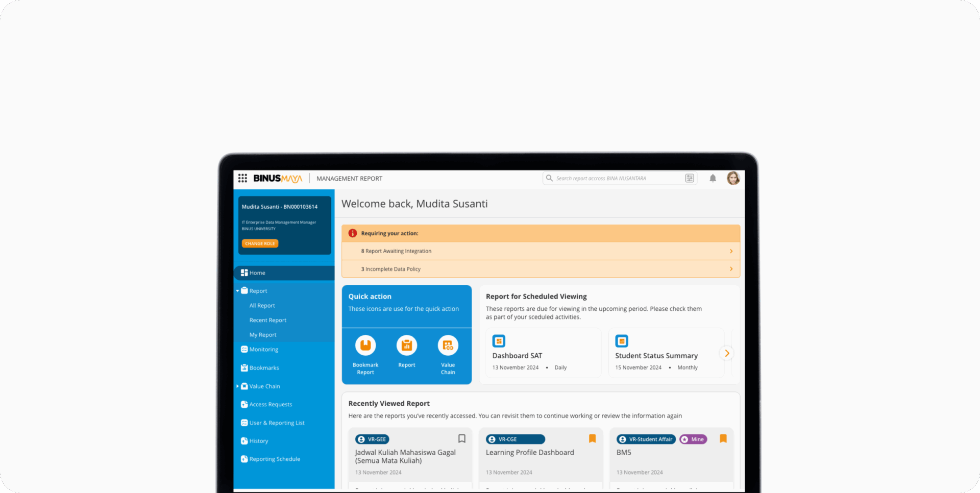Expand the Value Chain sidebar item
Image resolution: width=980 pixels, height=493 pixels.
coord(237,386)
